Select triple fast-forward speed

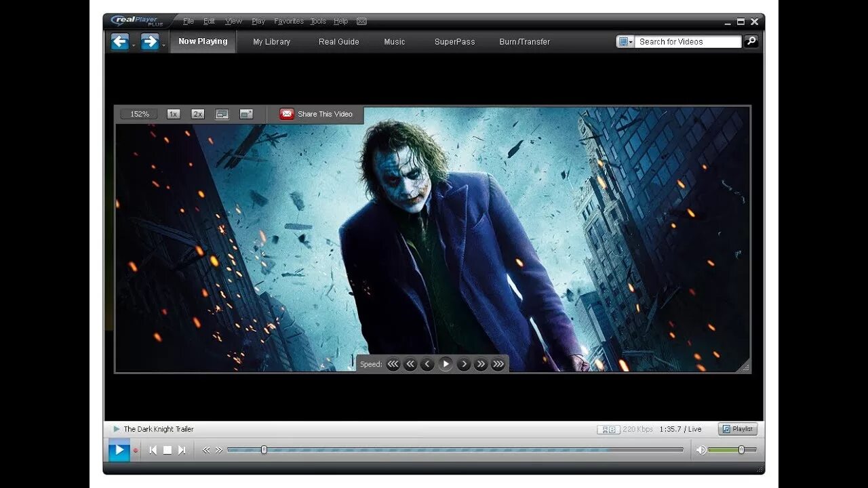point(498,364)
